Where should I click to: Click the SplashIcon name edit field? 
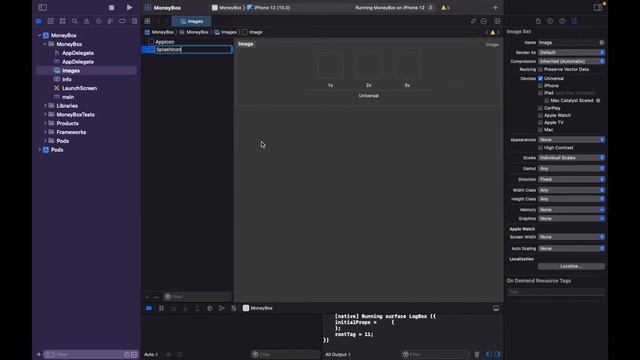pos(193,49)
